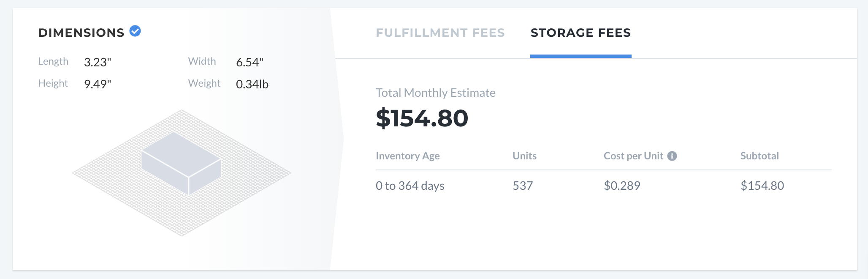Click the $154.80 total monthly estimate amount

[422, 118]
